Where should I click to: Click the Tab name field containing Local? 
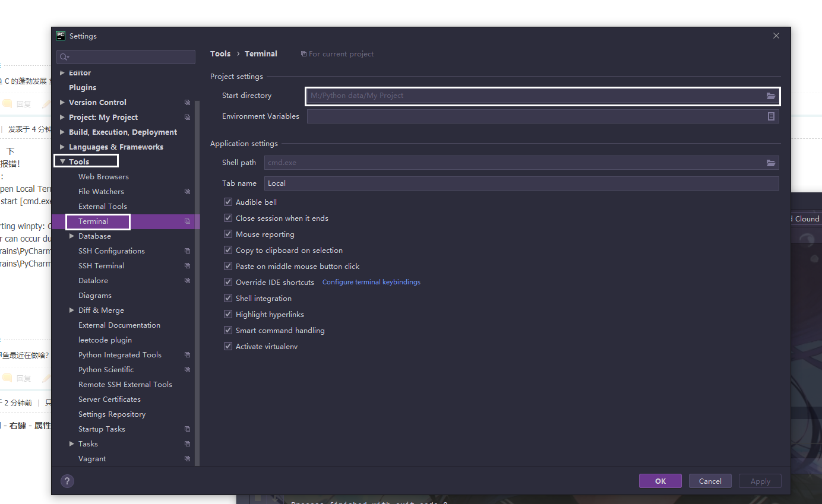[x=521, y=183]
